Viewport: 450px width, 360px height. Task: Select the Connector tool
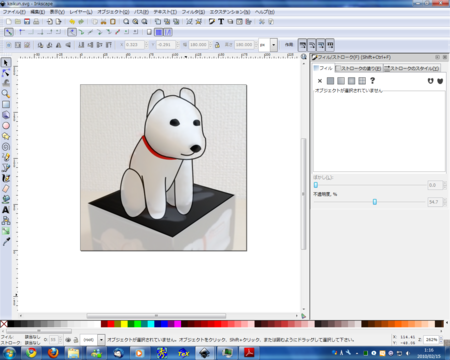[6, 220]
